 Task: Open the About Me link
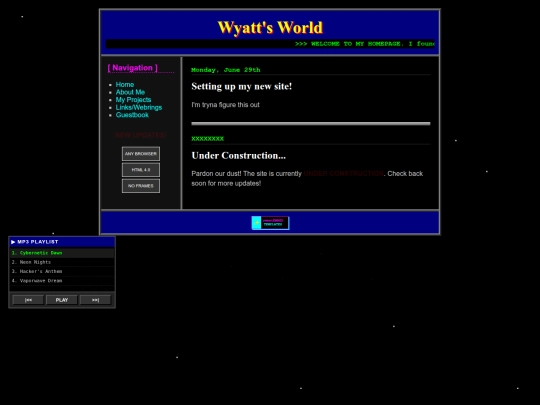coord(130,92)
